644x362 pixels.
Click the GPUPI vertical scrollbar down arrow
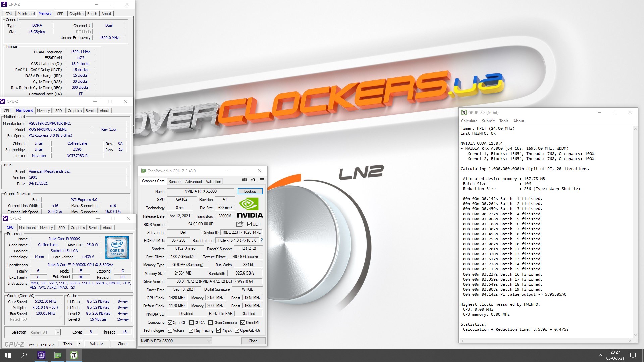coord(635,335)
